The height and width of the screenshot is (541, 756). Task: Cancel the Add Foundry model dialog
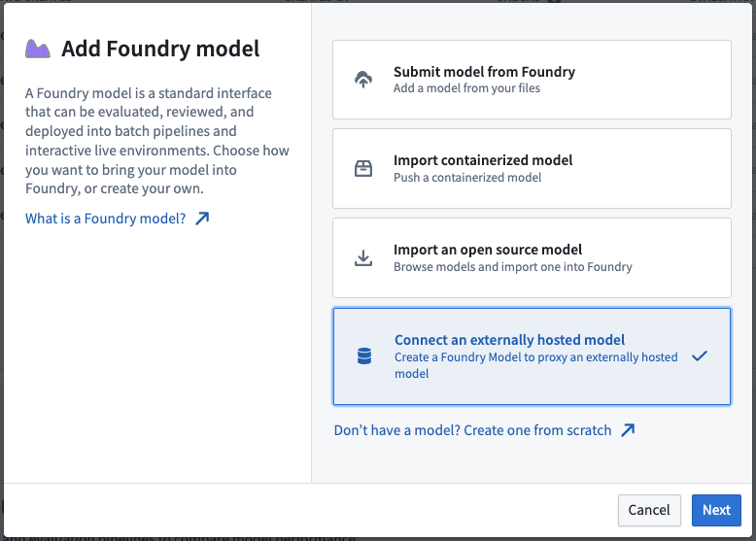pyautogui.click(x=649, y=510)
